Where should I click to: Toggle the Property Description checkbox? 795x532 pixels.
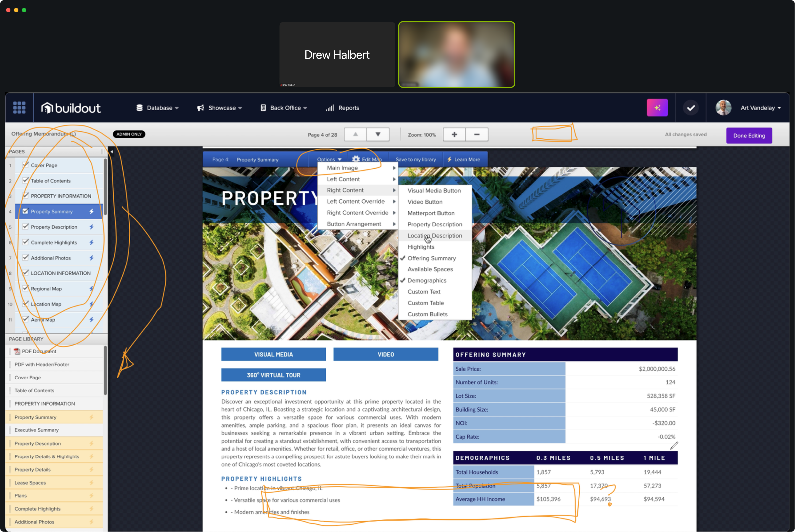[x=25, y=226]
